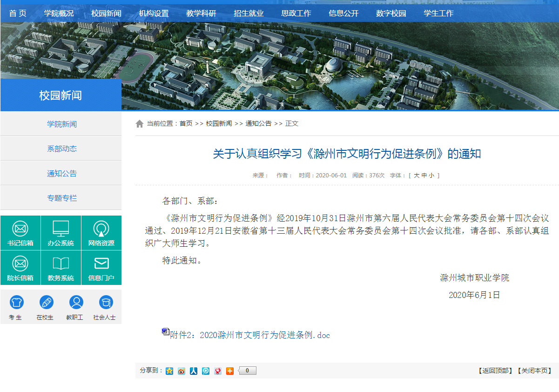Share the article to Tencent Weibo
559x392 pixels.
(x=206, y=371)
